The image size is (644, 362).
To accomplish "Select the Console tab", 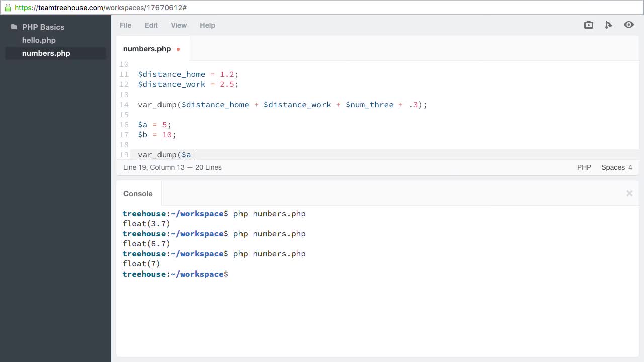I will pos(138,194).
